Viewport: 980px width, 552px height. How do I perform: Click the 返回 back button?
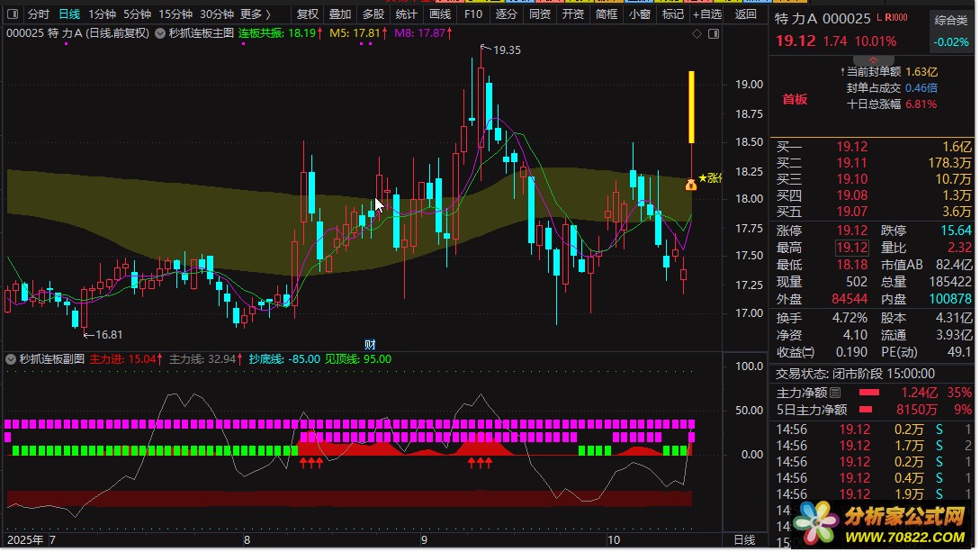(745, 14)
